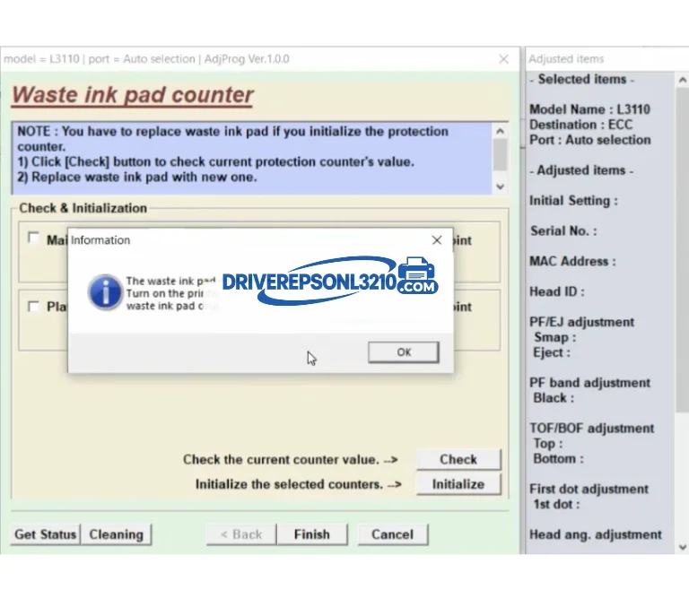Open the Cleaning function
This screenshot has height=616, width=689.
click(117, 534)
